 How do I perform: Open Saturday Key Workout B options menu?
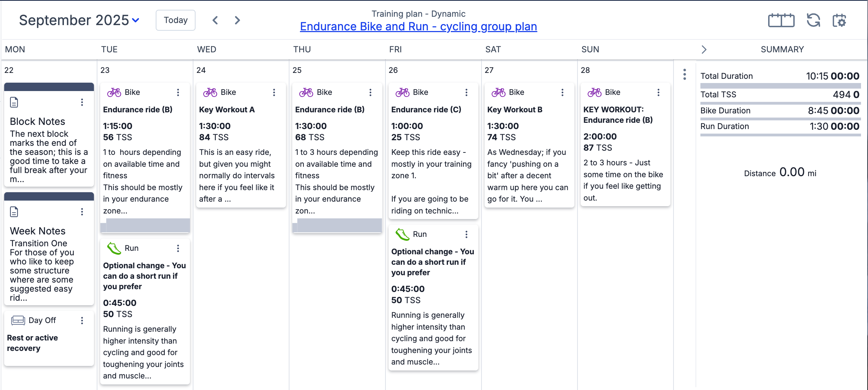pyautogui.click(x=562, y=92)
